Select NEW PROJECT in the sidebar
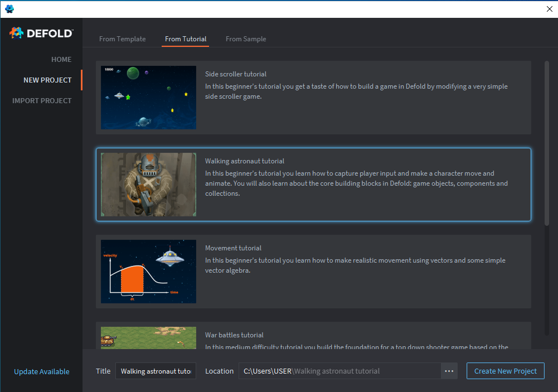Image resolution: width=558 pixels, height=392 pixels. pos(47,80)
